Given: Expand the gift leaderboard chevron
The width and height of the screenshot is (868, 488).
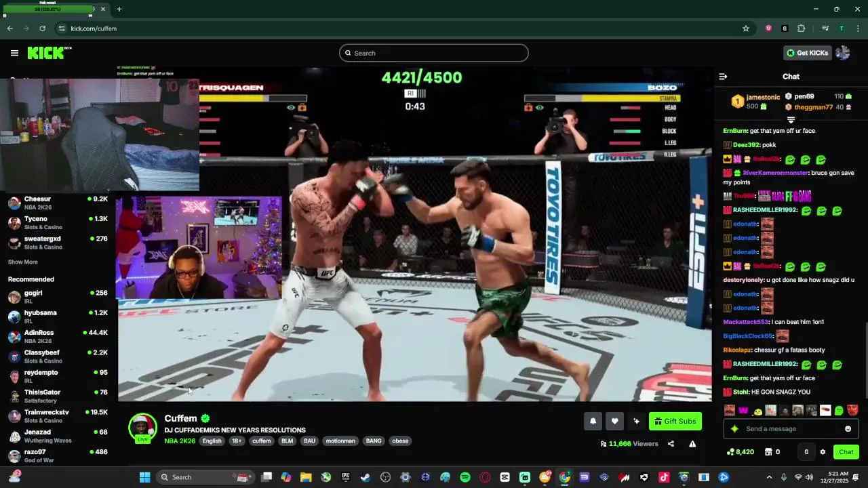Looking at the screenshot, I should [x=791, y=120].
